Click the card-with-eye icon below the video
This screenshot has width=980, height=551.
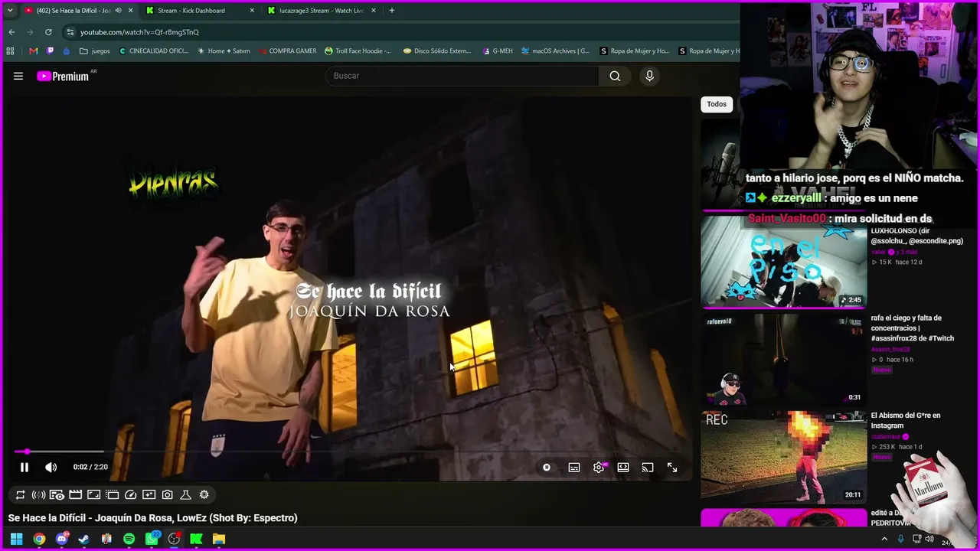tap(57, 494)
